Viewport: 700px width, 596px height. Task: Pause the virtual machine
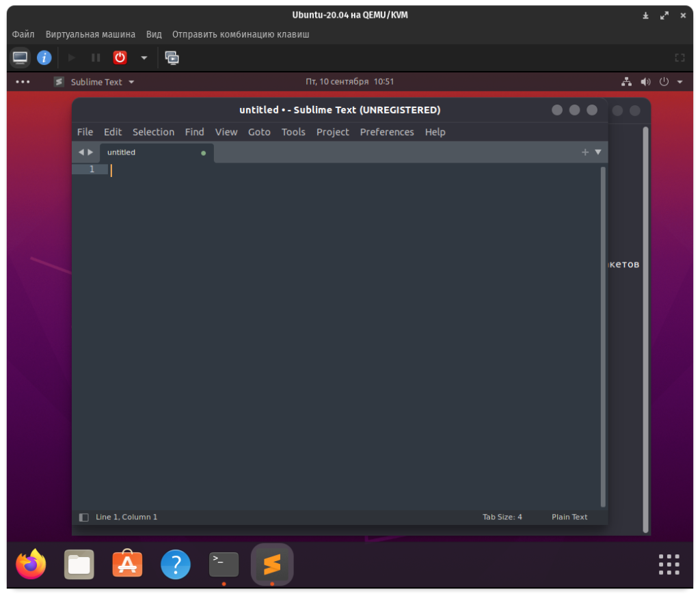96,58
